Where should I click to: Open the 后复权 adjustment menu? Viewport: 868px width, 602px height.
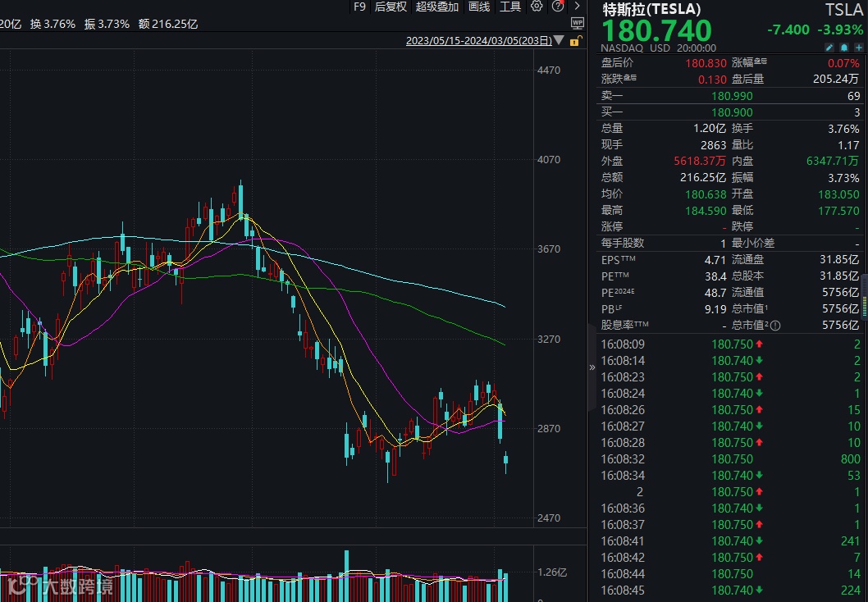391,7
